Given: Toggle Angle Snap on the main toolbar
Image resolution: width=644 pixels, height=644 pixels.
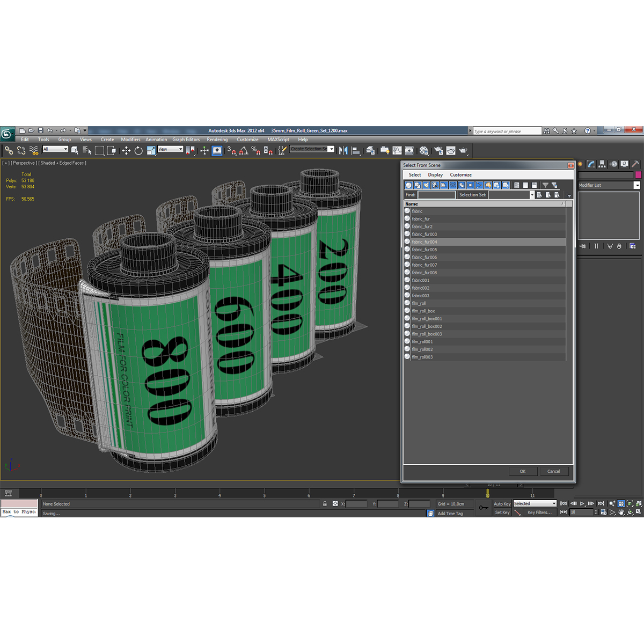Looking at the screenshot, I should (x=243, y=151).
